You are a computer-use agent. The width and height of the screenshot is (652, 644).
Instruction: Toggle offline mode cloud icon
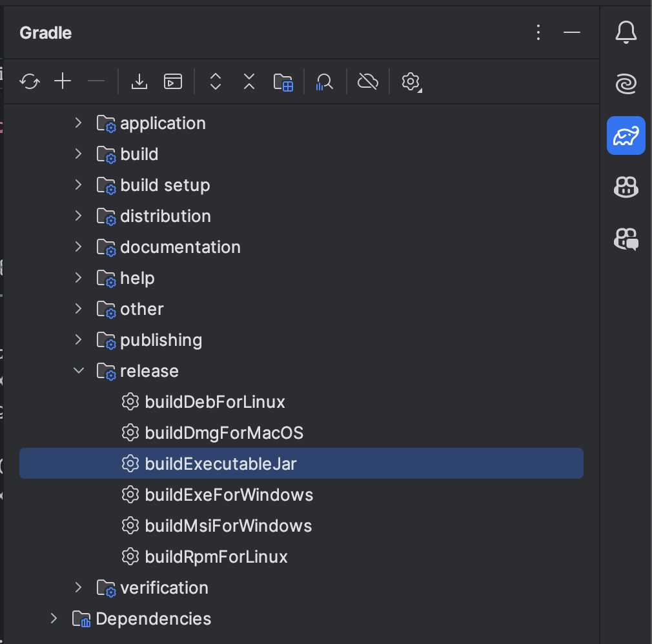(368, 81)
